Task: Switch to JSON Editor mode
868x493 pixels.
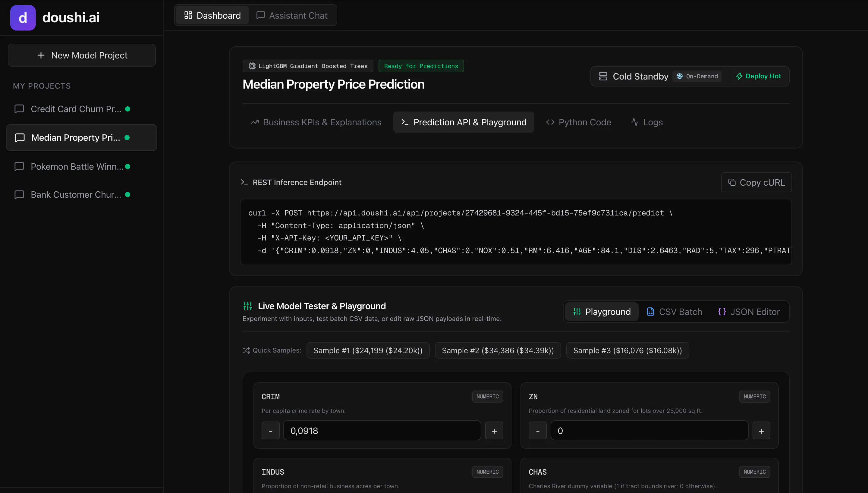Action: 749,312
